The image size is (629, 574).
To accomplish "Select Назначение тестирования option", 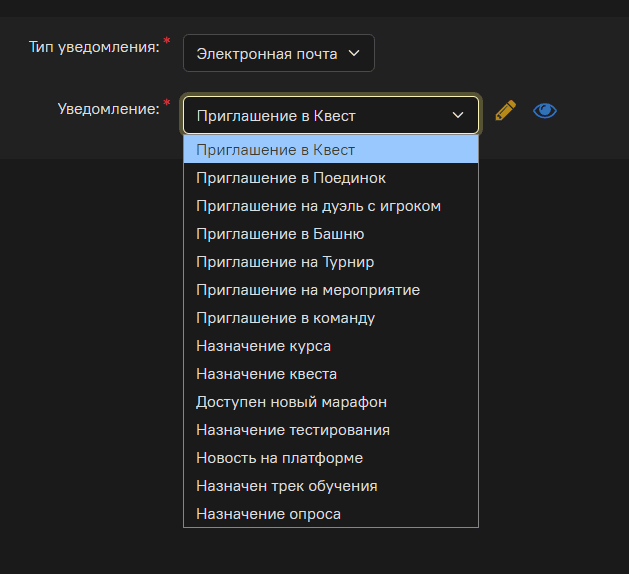I will (330, 430).
